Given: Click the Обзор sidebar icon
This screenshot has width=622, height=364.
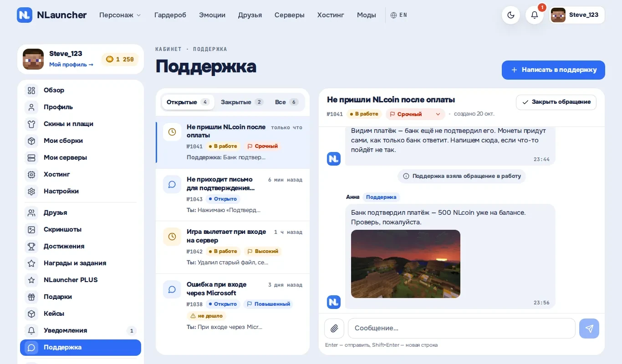Looking at the screenshot, I should click(x=31, y=90).
